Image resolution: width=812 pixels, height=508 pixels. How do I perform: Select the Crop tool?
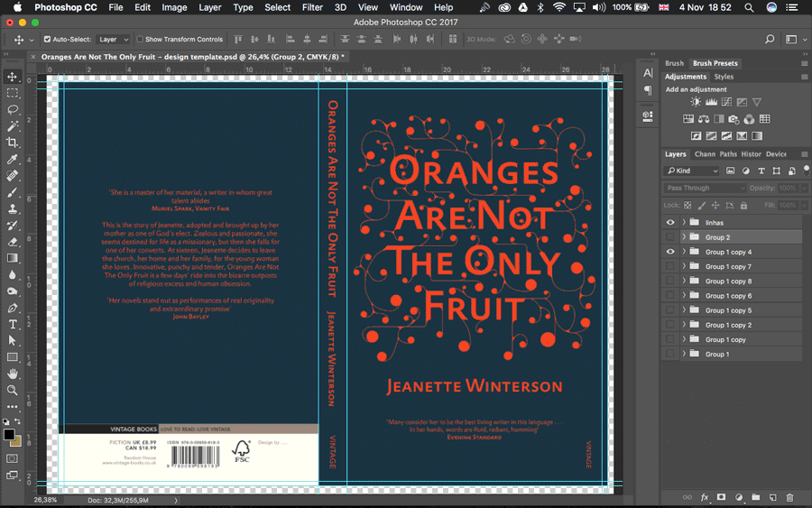(x=13, y=143)
